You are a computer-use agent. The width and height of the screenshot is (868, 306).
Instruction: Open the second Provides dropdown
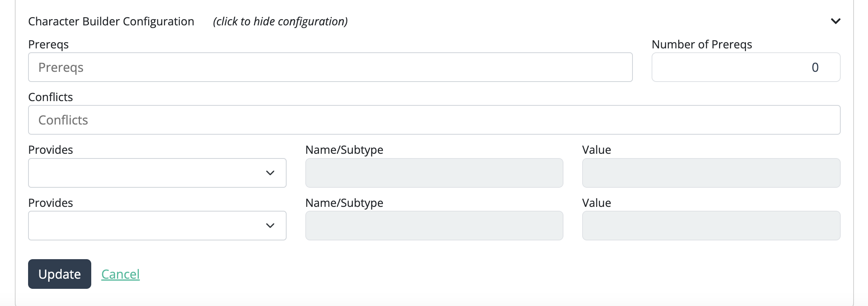tap(157, 226)
